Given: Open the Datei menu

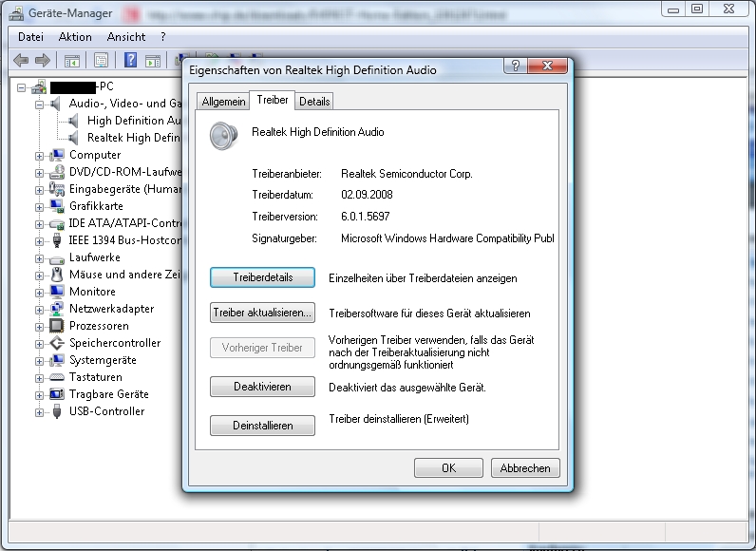Looking at the screenshot, I should (x=30, y=37).
